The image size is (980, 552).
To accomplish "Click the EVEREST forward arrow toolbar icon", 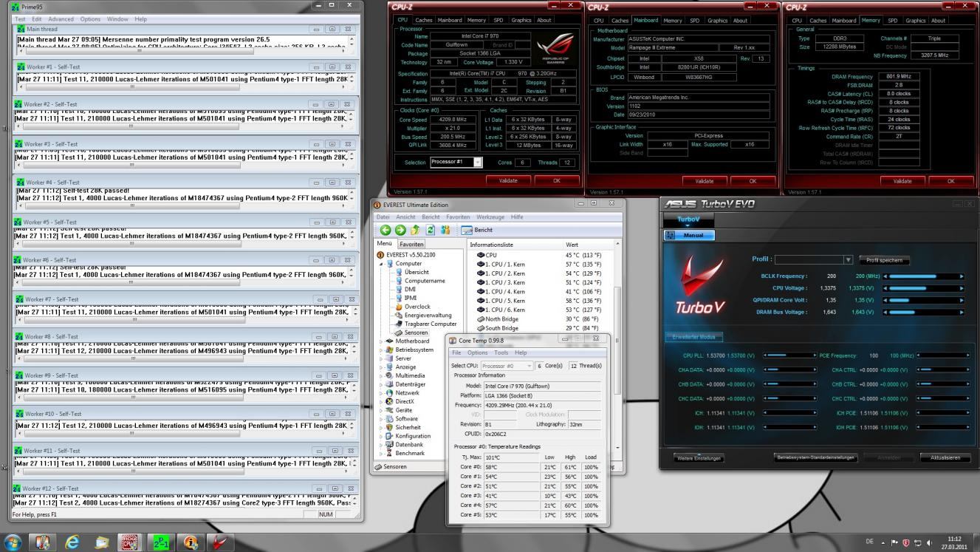I will coord(400,230).
